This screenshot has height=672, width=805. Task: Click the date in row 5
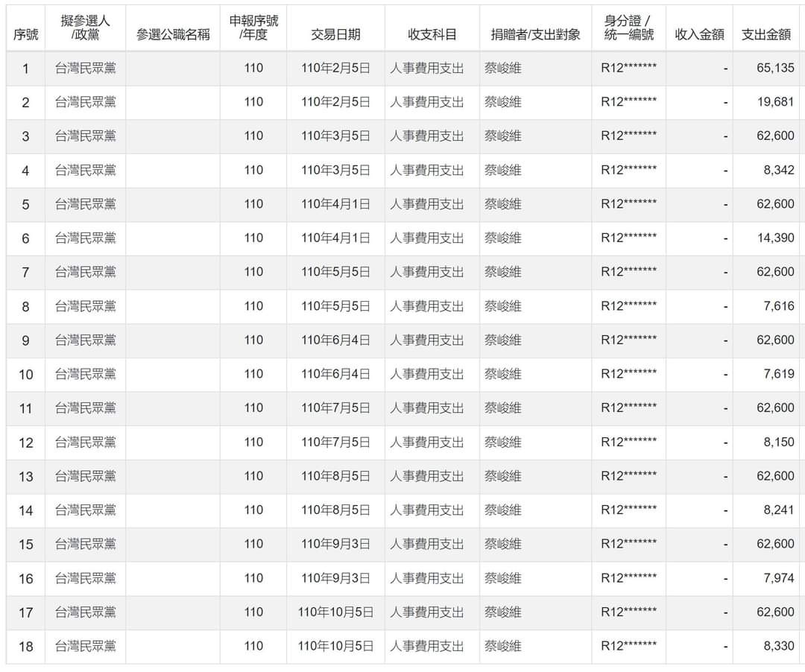coord(335,203)
